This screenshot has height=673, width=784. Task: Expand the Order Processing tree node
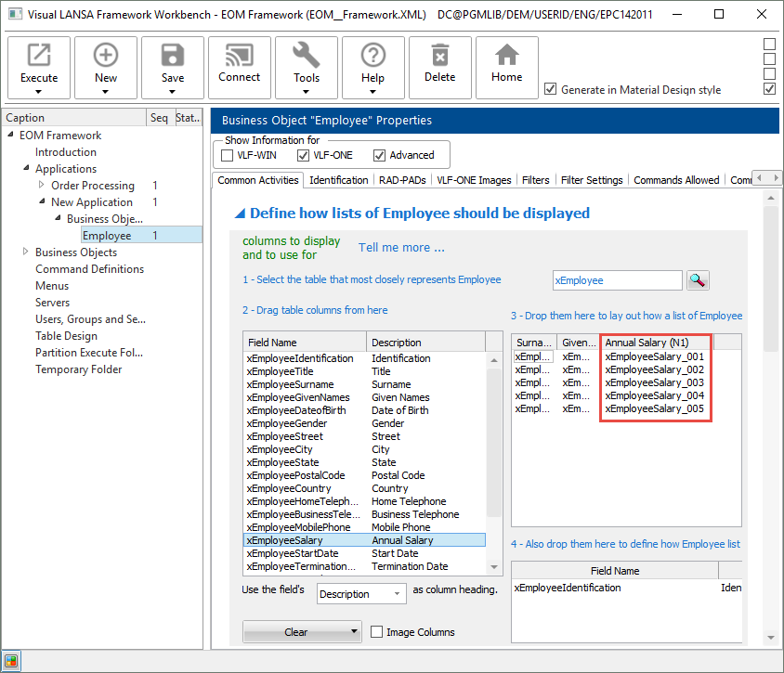click(x=42, y=186)
